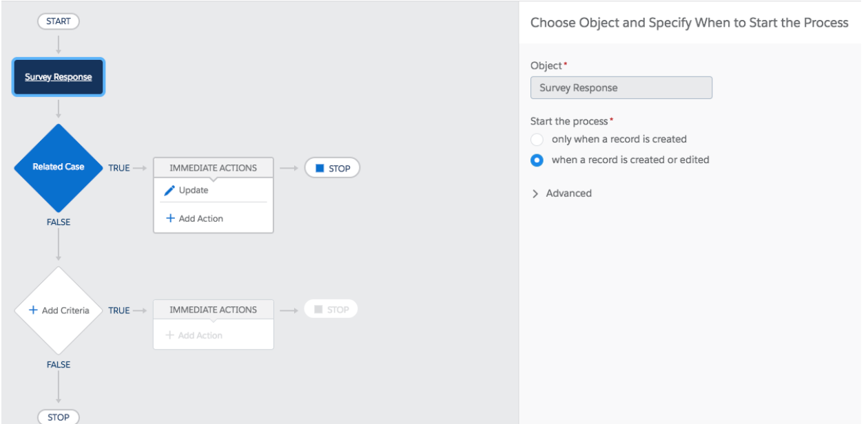Click the plus icon beside the active Add Action
Image resolution: width=868 pixels, height=424 pixels.
point(170,218)
